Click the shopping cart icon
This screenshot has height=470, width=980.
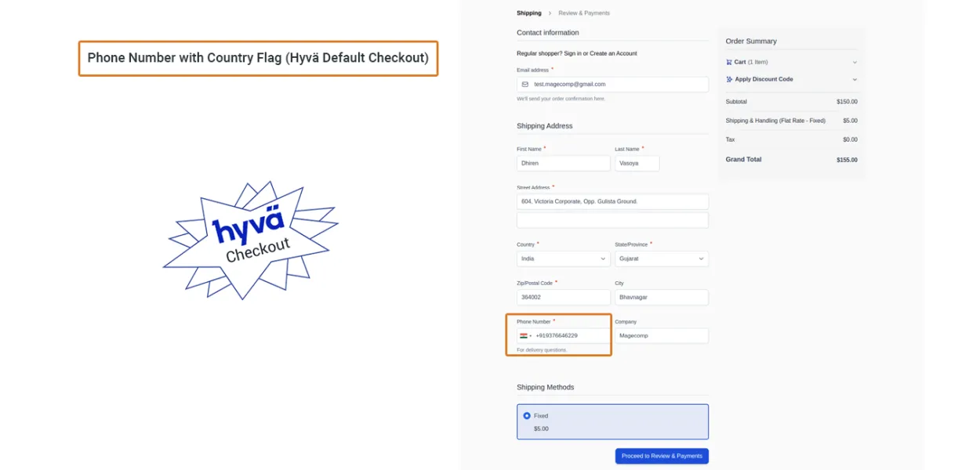click(x=729, y=62)
